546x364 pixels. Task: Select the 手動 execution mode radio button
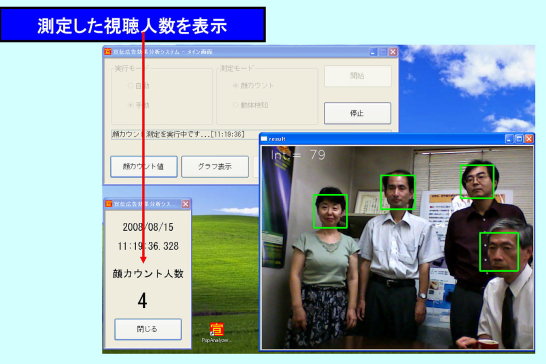coord(131,105)
